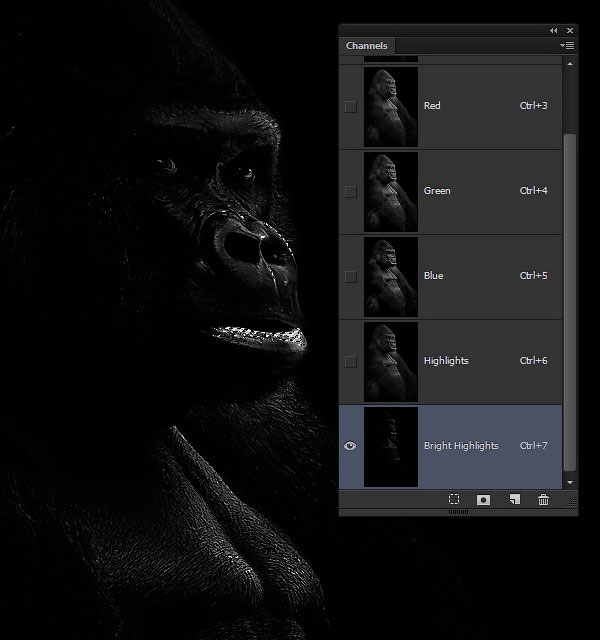Click the Bright Highlights channel thumbnail

391,447
